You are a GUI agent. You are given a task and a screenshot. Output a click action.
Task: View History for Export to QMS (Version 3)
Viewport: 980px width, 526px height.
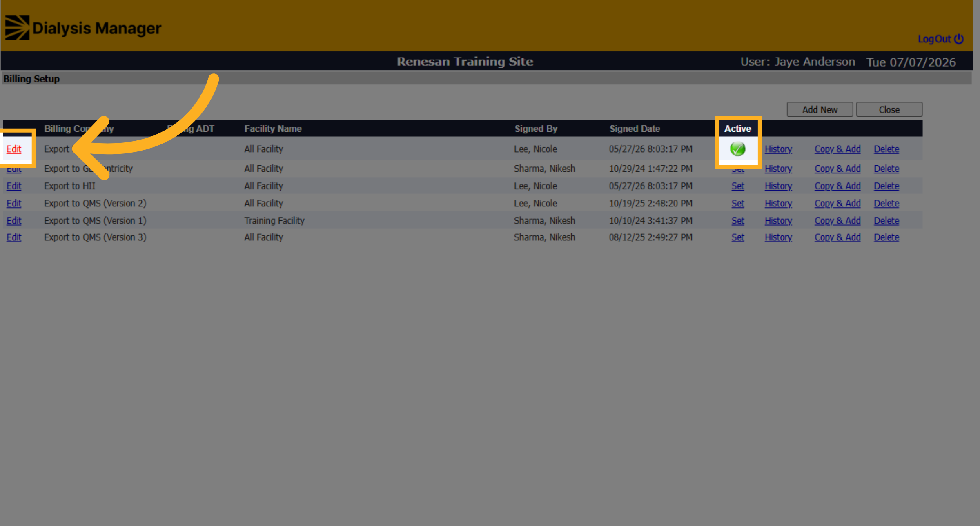point(778,237)
